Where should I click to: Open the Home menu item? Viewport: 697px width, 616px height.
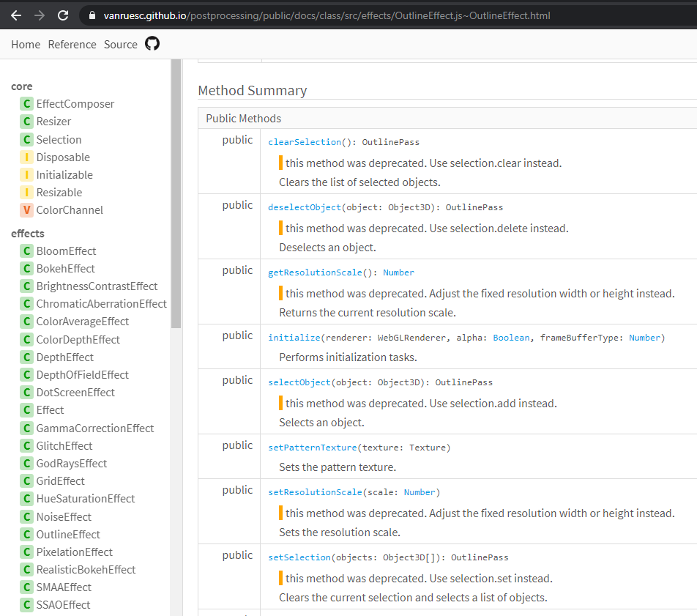[25, 44]
